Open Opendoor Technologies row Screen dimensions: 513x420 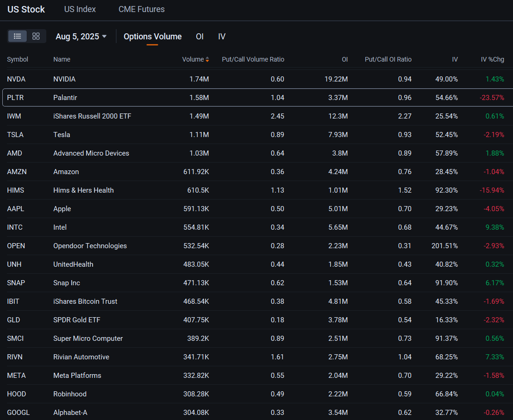click(x=90, y=246)
